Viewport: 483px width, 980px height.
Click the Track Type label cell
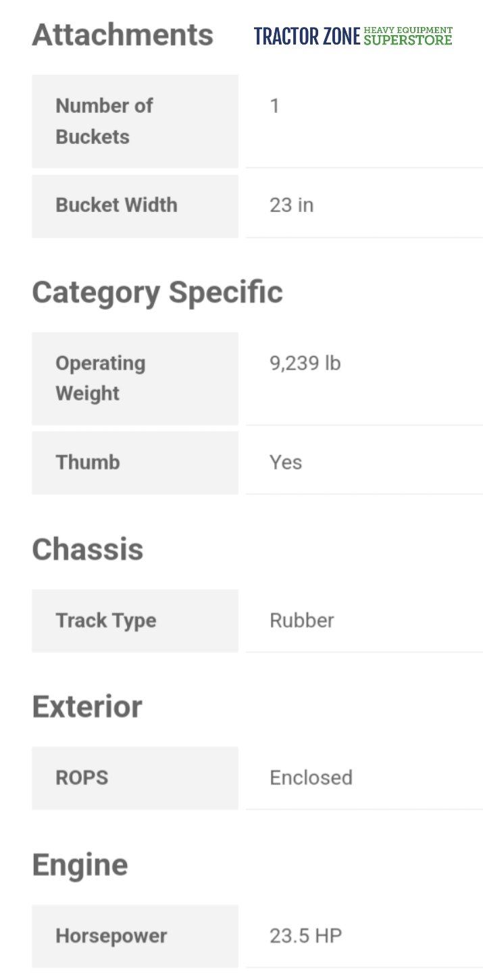click(x=135, y=621)
